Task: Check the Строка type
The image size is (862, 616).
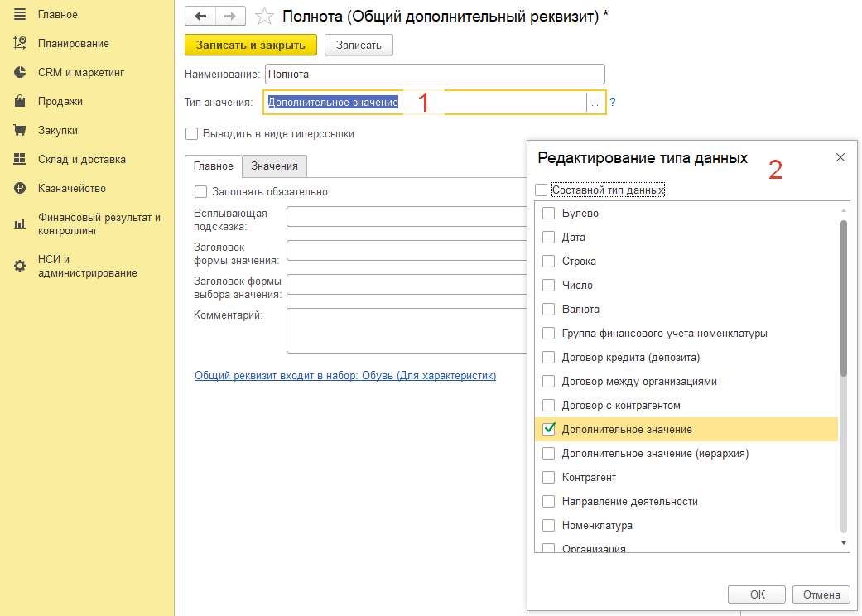Action: click(x=549, y=261)
